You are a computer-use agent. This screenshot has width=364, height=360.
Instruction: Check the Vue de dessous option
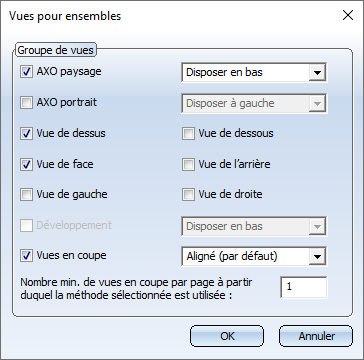pyautogui.click(x=188, y=134)
